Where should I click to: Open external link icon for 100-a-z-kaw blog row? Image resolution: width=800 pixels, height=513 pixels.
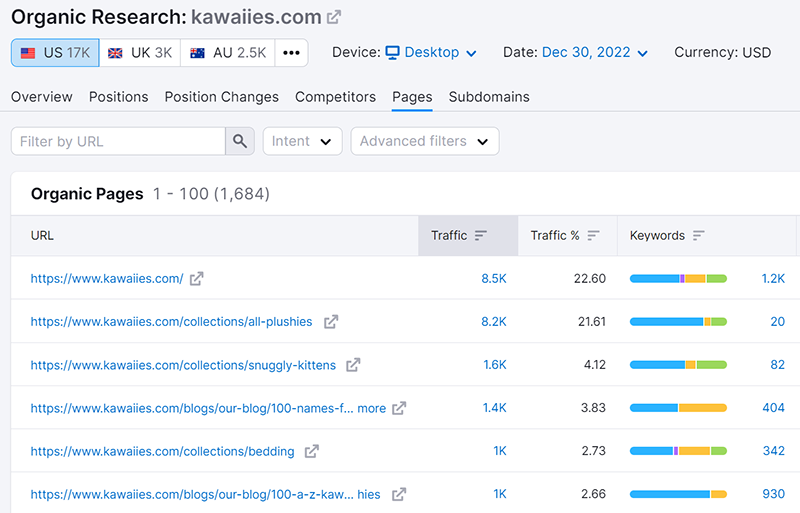399,495
